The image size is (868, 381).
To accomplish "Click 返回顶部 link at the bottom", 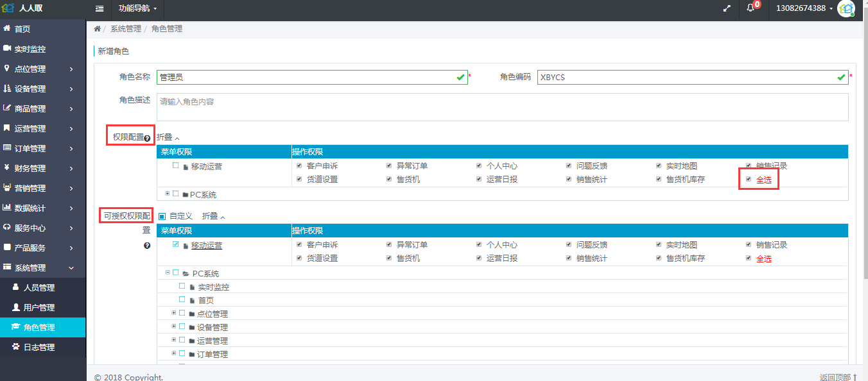I will pos(838,377).
